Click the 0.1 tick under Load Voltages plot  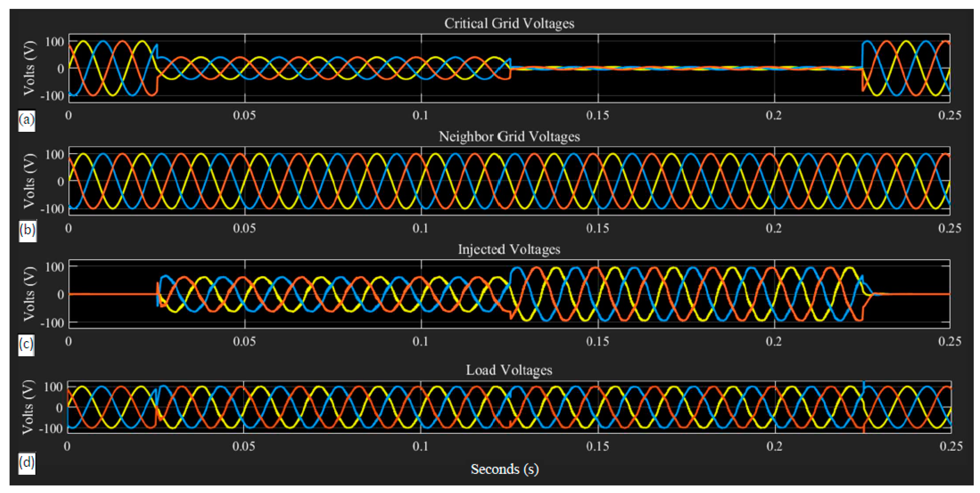tap(420, 446)
